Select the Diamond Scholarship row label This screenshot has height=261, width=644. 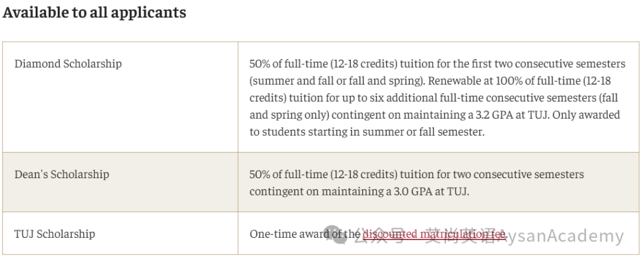68,64
